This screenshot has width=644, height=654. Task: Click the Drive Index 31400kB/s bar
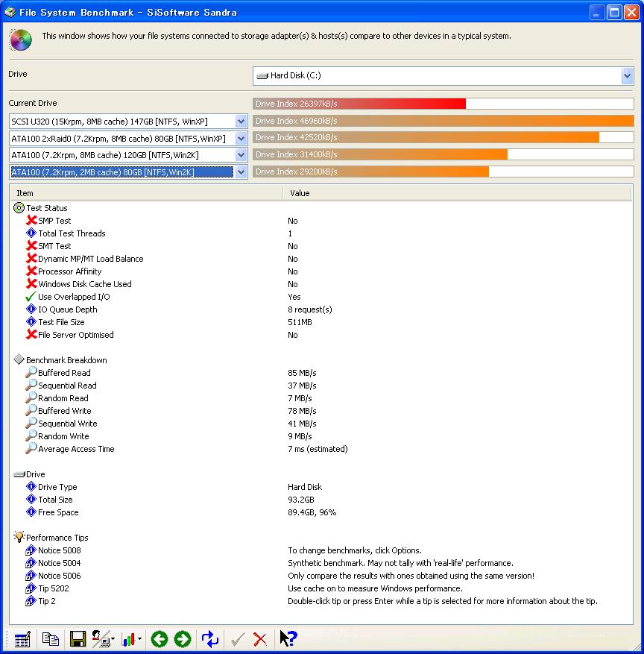click(x=443, y=154)
